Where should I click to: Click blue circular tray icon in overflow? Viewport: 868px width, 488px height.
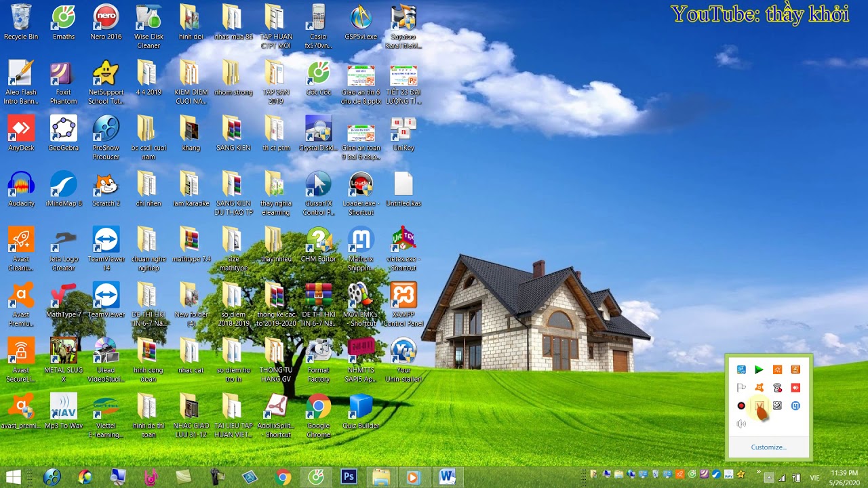[795, 406]
